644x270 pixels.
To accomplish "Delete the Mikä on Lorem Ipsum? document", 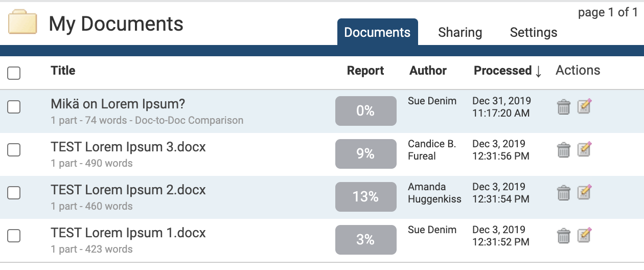I will pos(563,107).
